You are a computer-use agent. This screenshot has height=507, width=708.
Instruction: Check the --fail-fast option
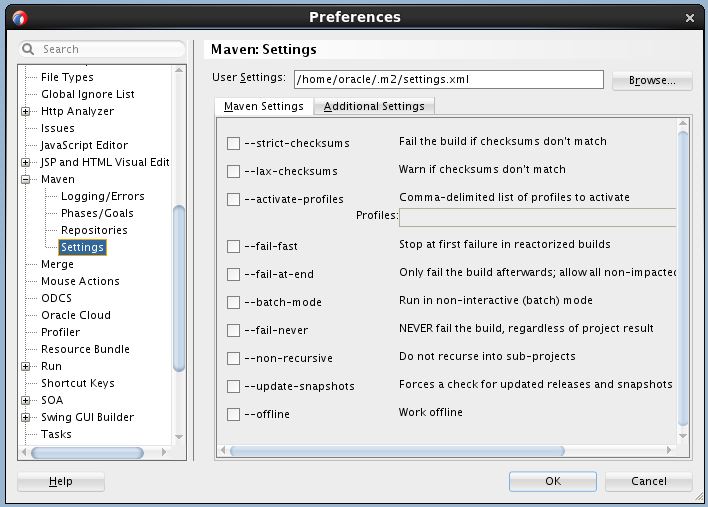[x=233, y=246]
